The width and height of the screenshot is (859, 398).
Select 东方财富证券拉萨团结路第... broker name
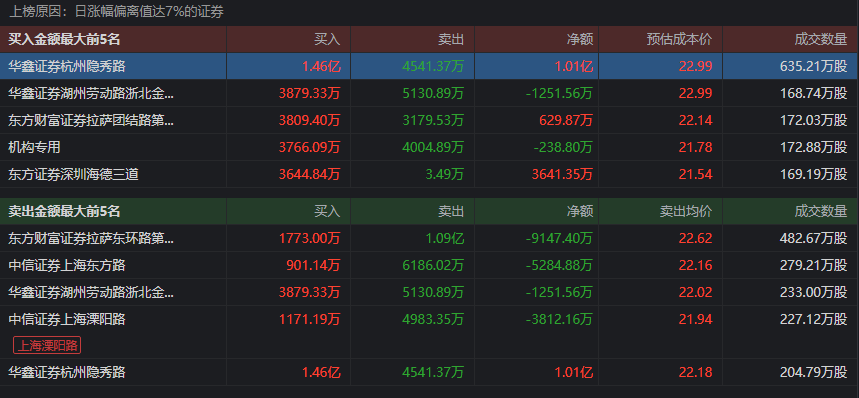pos(91,120)
